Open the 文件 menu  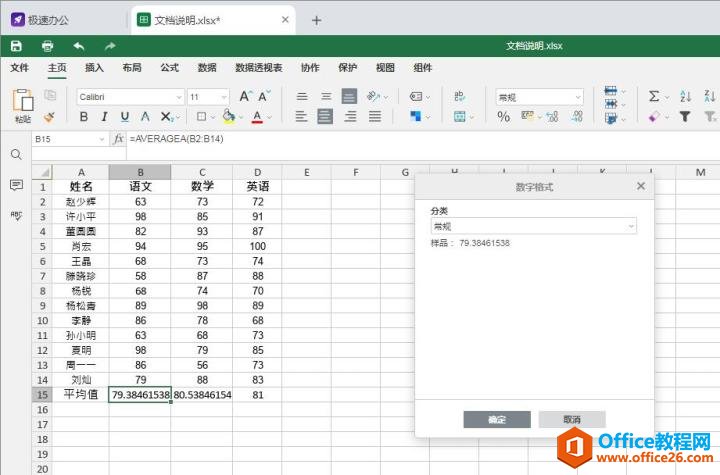click(19, 68)
